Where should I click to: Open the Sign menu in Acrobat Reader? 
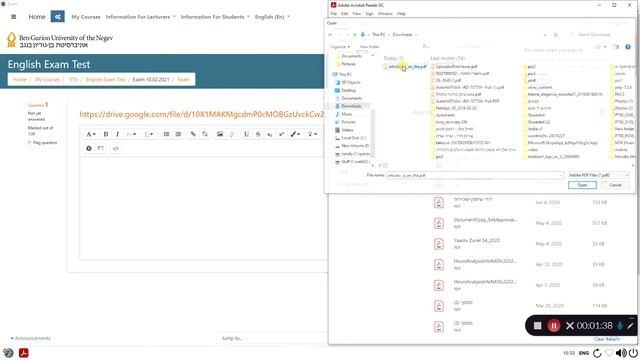pos(369,13)
